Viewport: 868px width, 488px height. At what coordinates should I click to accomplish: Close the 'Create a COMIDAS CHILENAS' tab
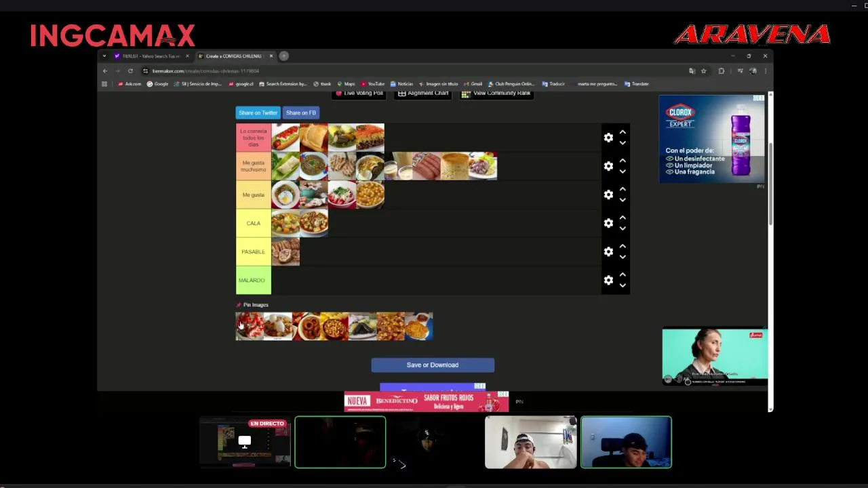point(271,56)
